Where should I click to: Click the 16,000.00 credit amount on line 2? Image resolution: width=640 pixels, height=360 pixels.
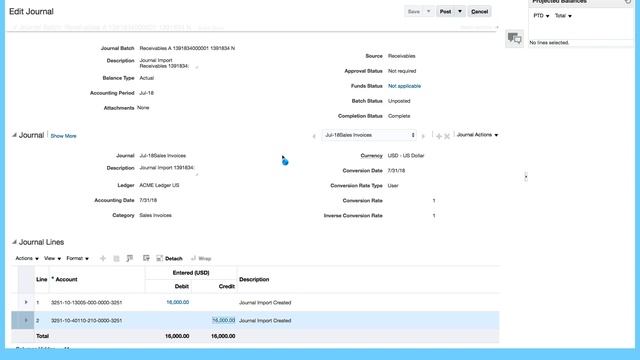click(x=223, y=320)
